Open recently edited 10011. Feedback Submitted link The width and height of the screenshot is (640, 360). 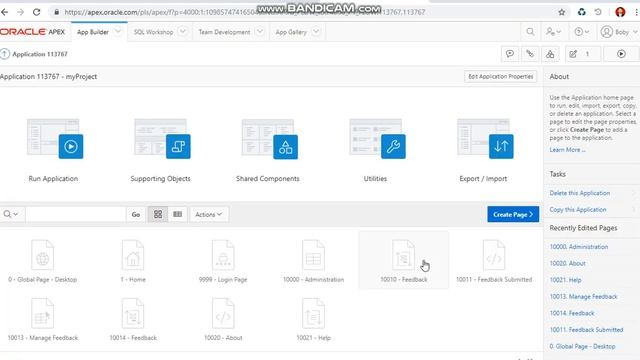[586, 330]
